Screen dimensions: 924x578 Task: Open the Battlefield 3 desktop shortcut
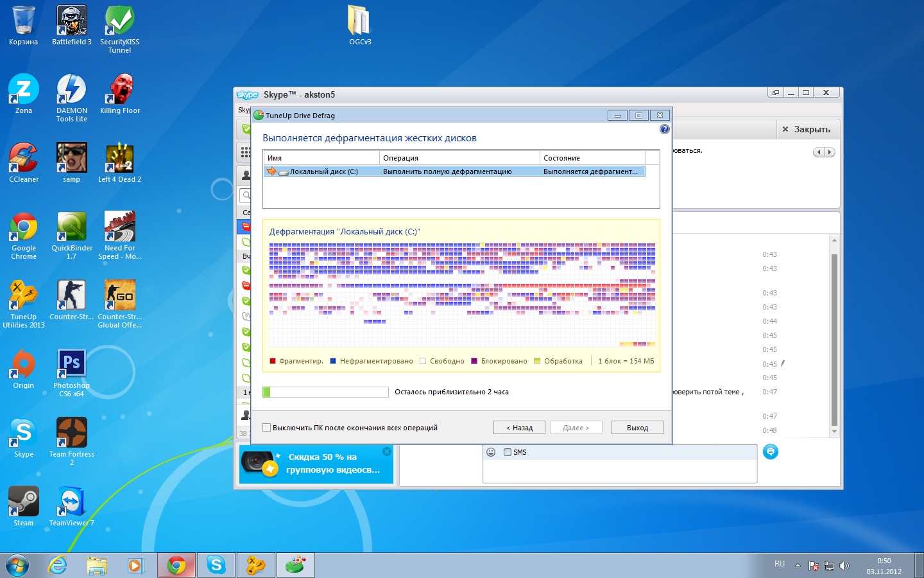pyautogui.click(x=72, y=26)
